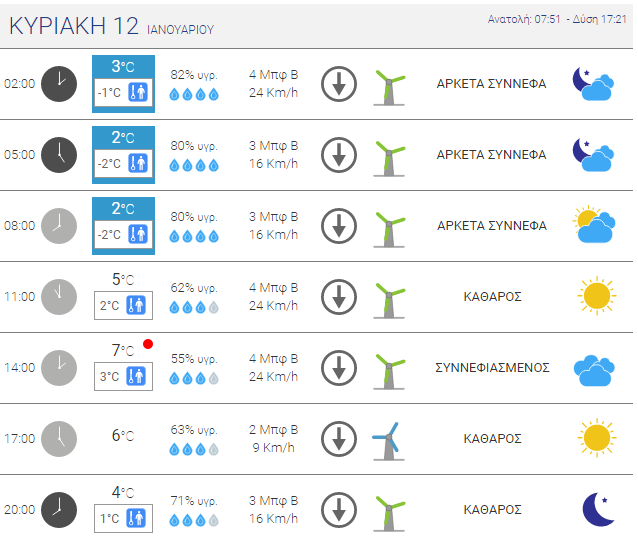Click the crescent moon icon at 20:00
Image resolution: width=638 pixels, height=545 pixels.
(597, 509)
